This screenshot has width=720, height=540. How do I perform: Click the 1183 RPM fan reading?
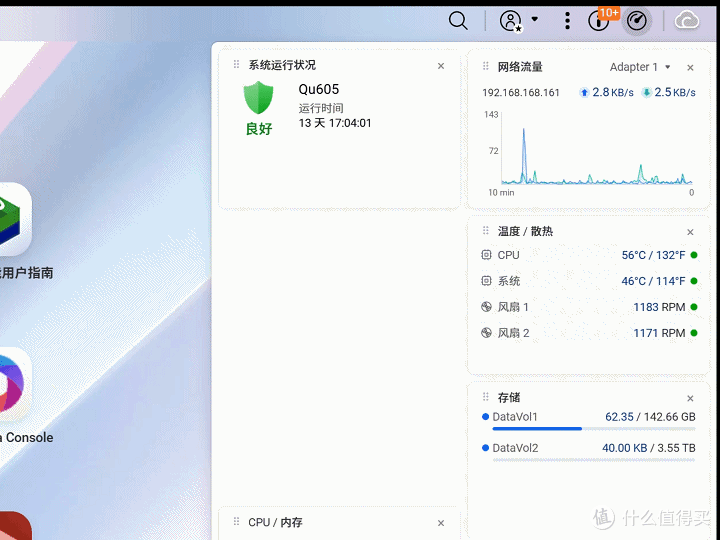coord(659,307)
